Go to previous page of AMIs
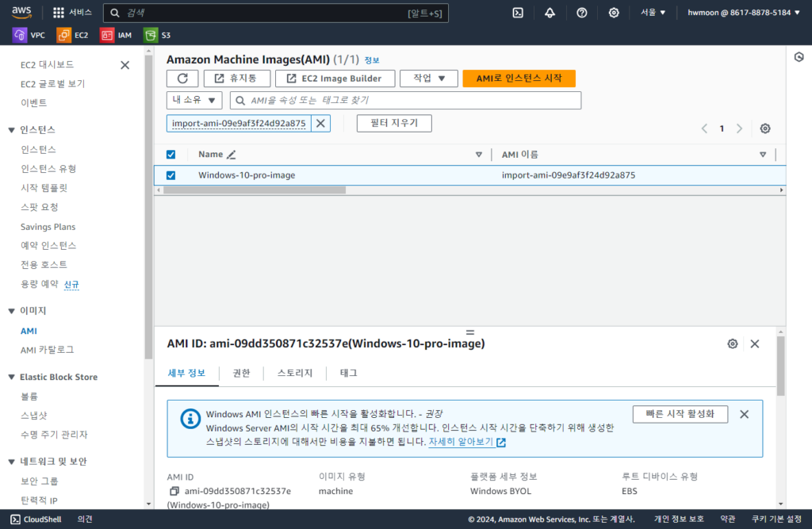812x529 pixels. pos(704,128)
